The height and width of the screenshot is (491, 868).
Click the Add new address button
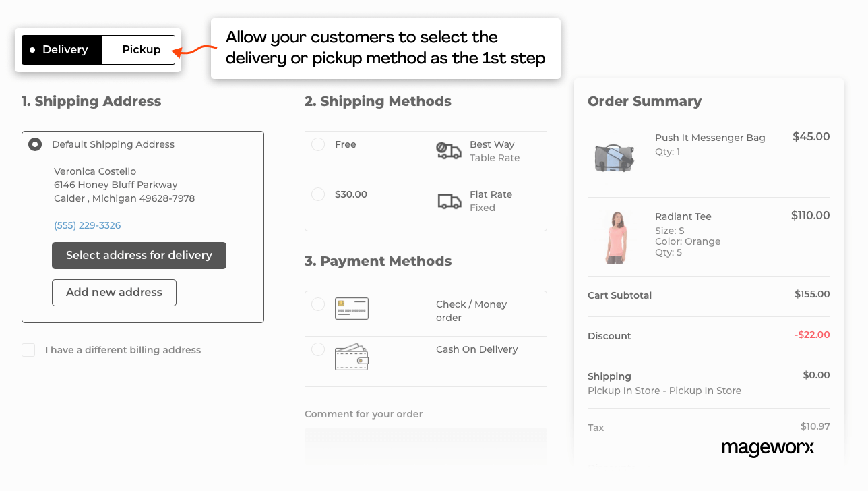click(x=114, y=292)
